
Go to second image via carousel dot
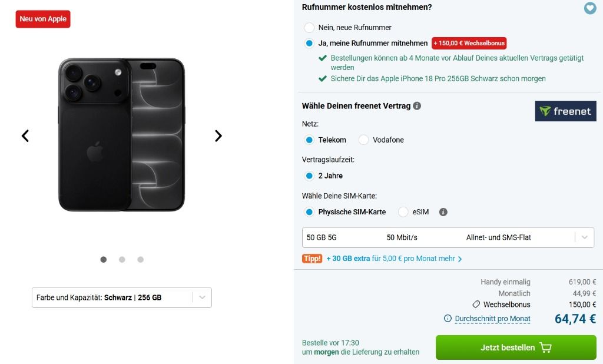[122, 259]
